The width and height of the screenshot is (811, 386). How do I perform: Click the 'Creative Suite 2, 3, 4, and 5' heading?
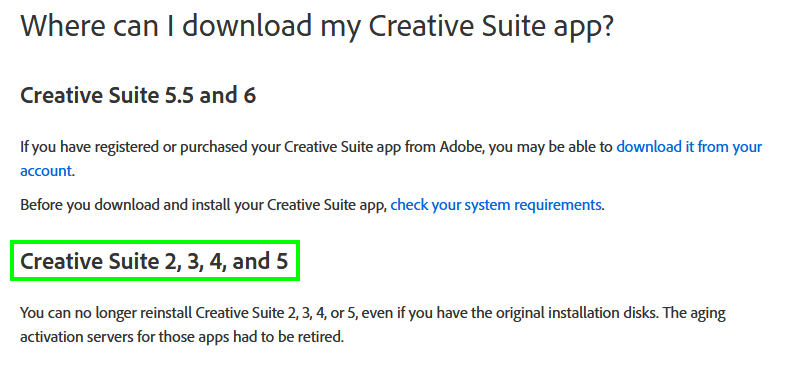[x=154, y=261]
